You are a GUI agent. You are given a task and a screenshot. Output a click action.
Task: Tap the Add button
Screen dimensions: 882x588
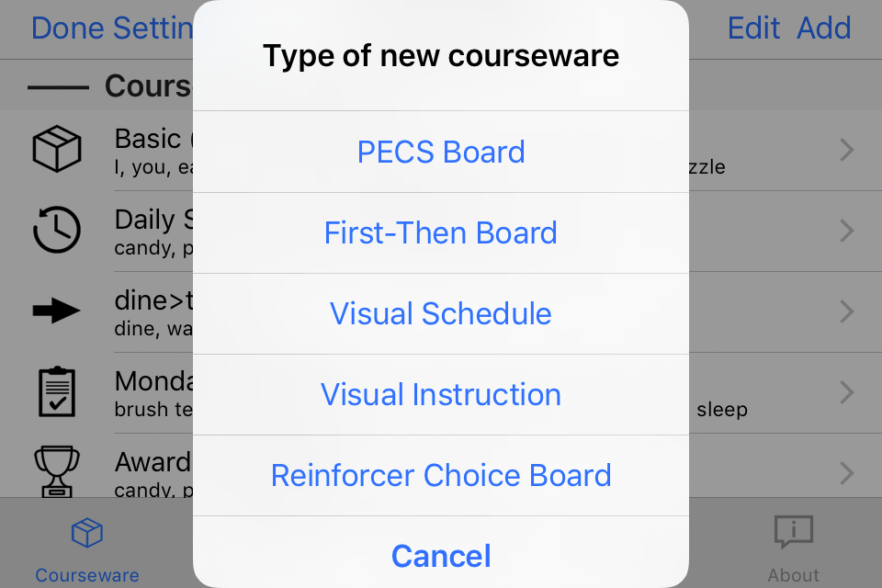824,28
